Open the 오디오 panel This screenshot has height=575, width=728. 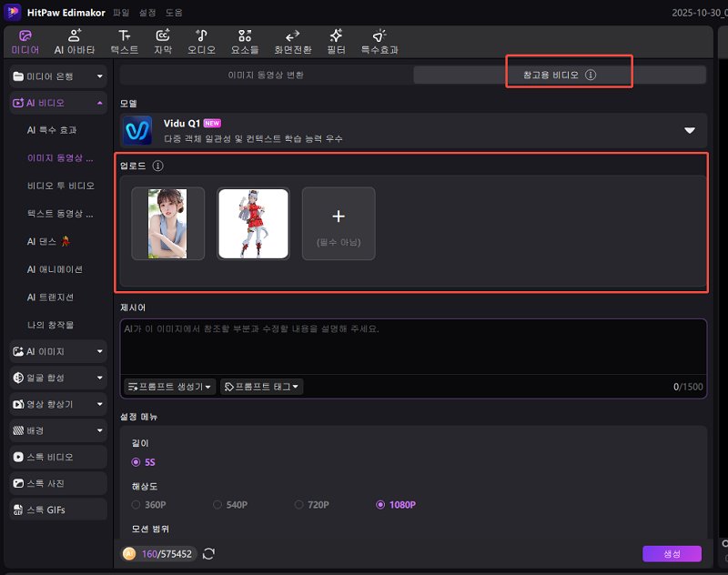201,40
